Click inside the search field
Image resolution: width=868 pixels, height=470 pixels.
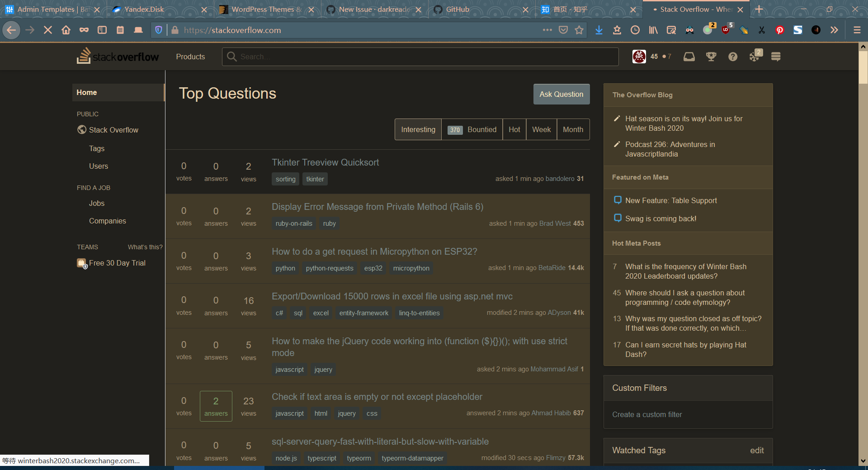(x=420, y=57)
